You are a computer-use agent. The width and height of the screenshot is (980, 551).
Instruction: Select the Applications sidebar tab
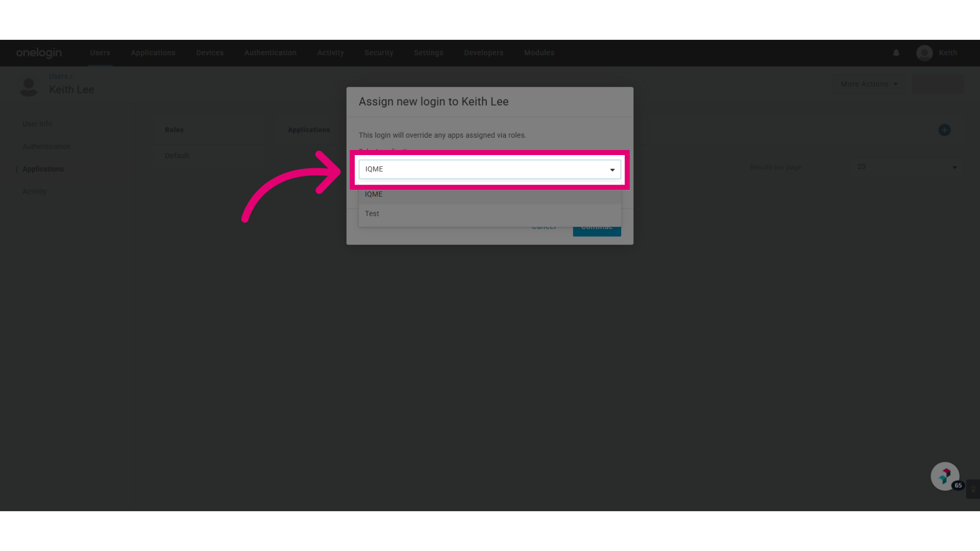pos(43,169)
